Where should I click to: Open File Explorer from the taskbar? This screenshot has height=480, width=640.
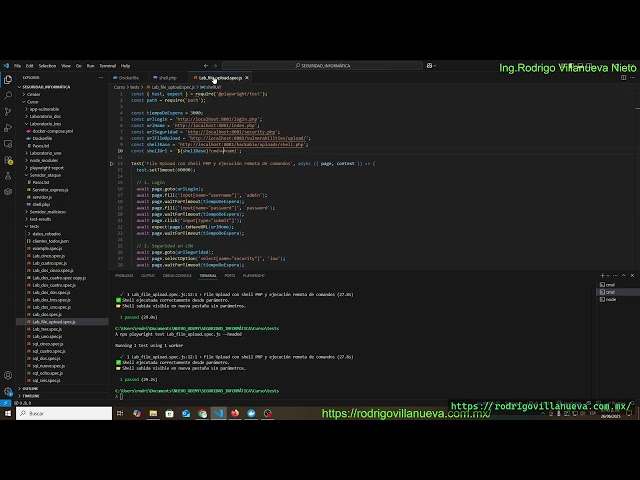pyautogui.click(x=153, y=413)
